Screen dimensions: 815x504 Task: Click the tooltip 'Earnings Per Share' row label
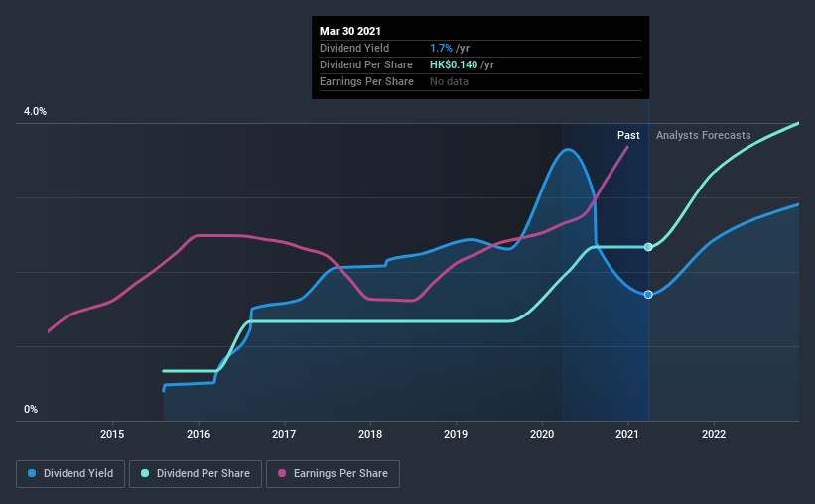(x=366, y=81)
